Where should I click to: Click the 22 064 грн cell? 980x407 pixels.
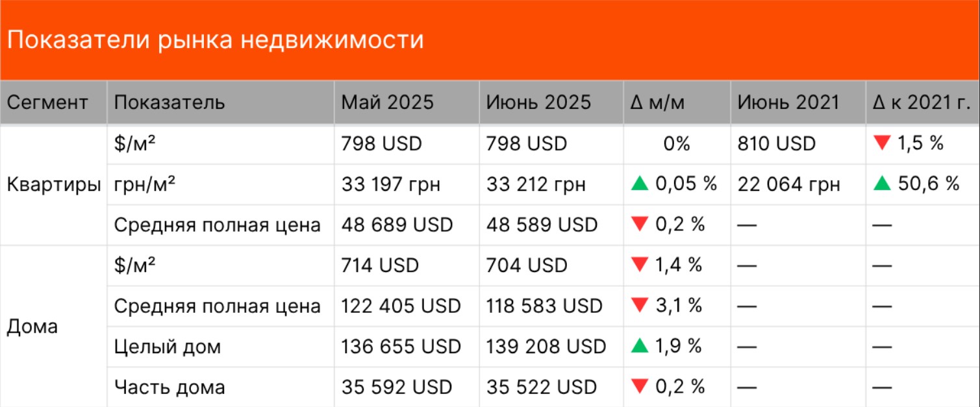[788, 184]
